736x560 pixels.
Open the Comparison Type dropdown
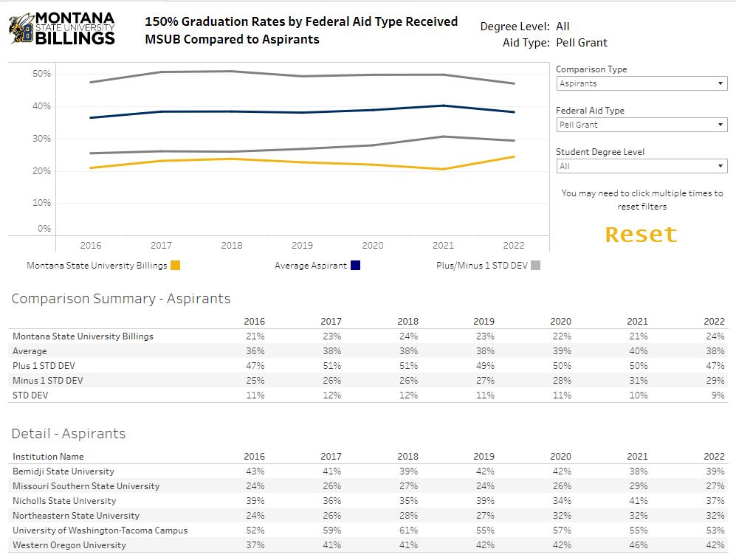(641, 83)
